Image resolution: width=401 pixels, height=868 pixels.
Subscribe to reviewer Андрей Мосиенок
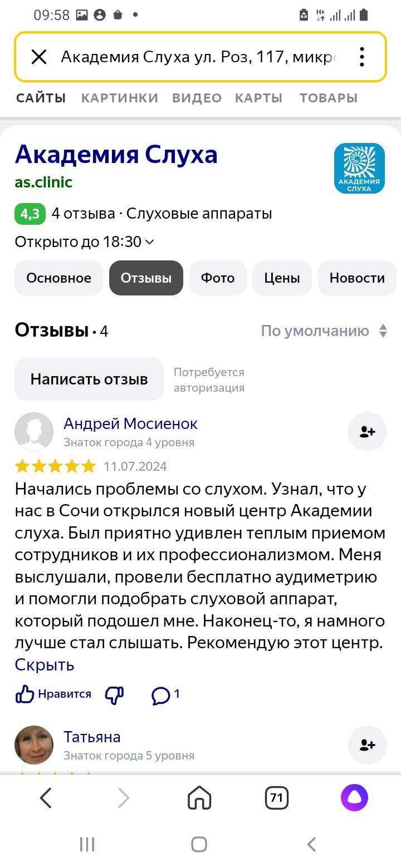pos(367,432)
